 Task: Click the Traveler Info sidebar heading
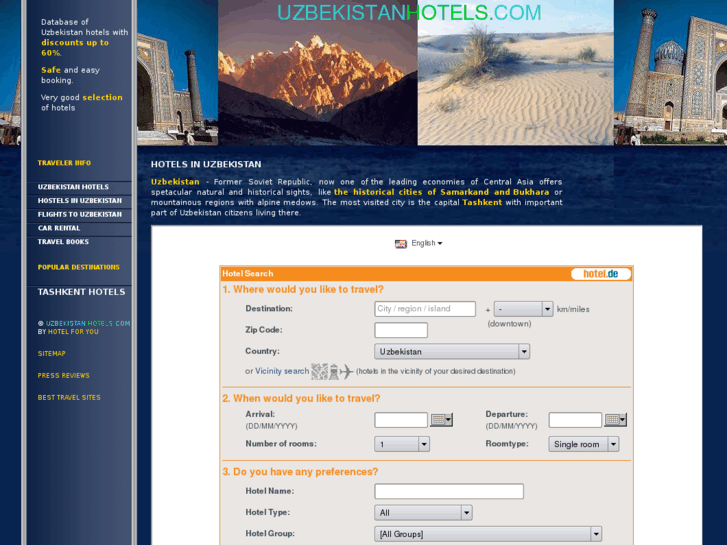tap(64, 163)
